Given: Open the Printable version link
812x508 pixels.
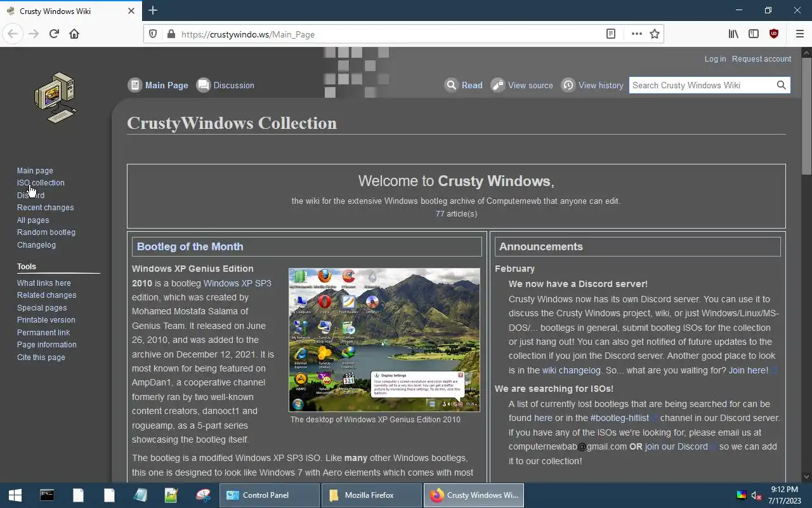Looking at the screenshot, I should (46, 320).
